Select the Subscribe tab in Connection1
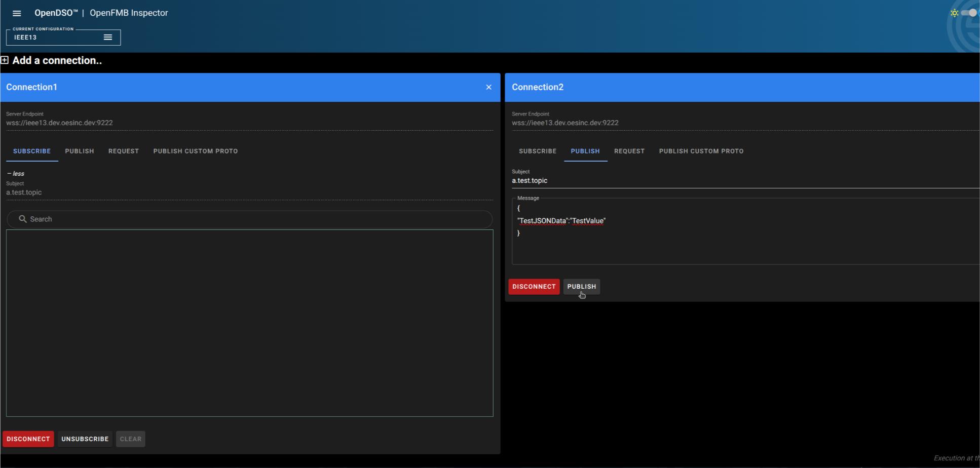 (x=32, y=151)
